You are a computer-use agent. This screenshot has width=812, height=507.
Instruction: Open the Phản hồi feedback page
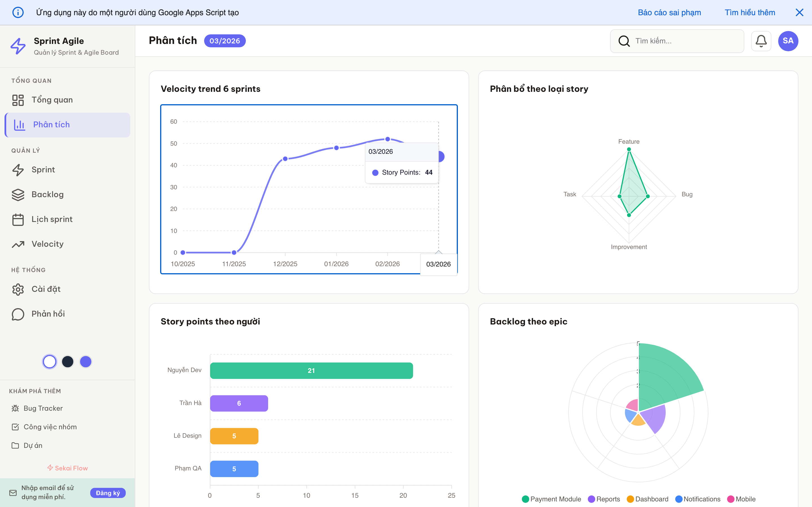[47, 313]
